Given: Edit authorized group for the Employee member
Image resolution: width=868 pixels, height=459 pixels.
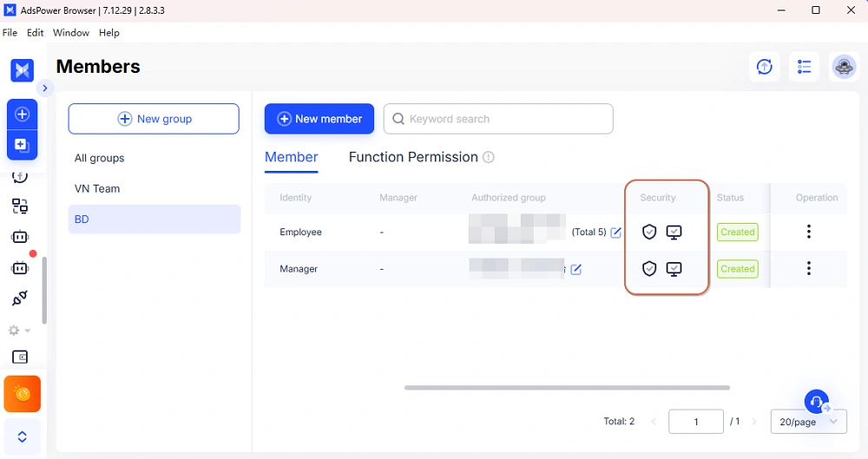Looking at the screenshot, I should click(x=616, y=233).
